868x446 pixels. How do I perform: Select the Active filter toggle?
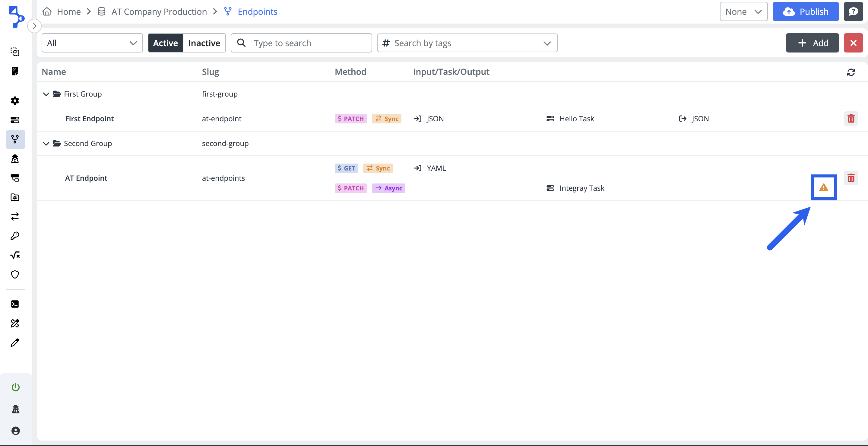(x=165, y=43)
